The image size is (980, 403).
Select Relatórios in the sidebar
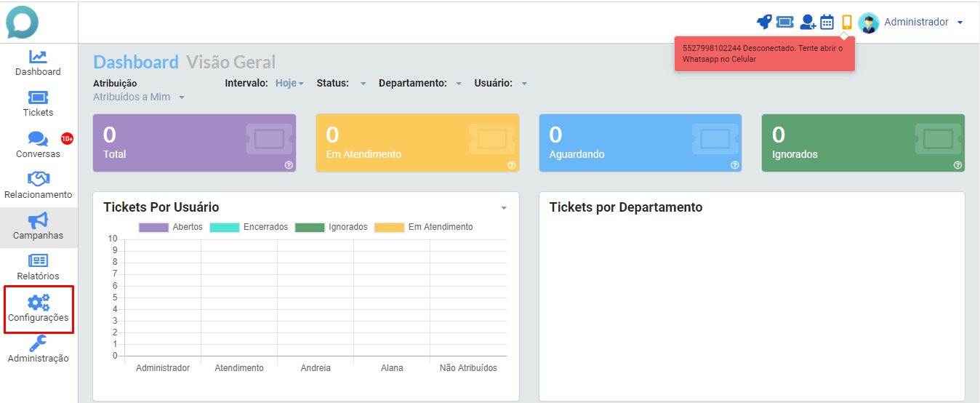[x=39, y=268]
